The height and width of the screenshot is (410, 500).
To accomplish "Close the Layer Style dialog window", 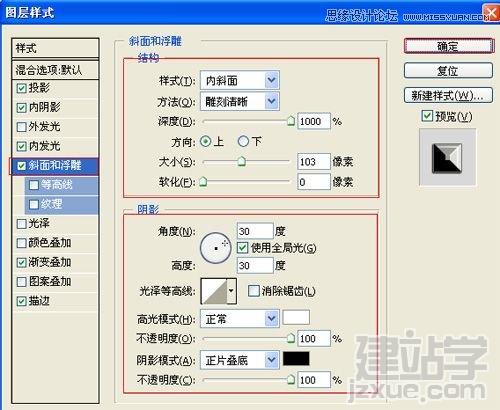I will [x=491, y=13].
